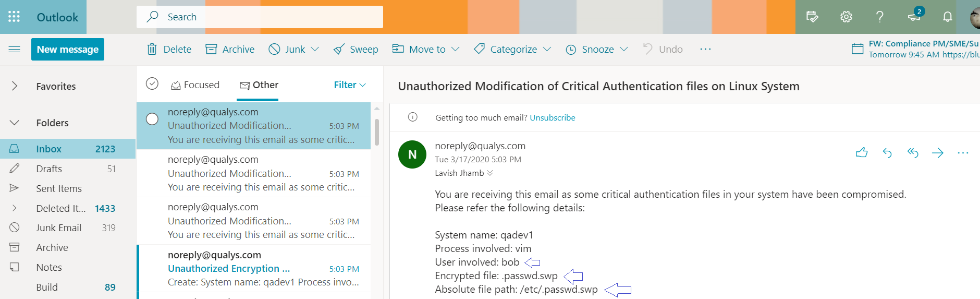Expand the Favorites section
The height and width of the screenshot is (299, 980).
pyautogui.click(x=15, y=86)
